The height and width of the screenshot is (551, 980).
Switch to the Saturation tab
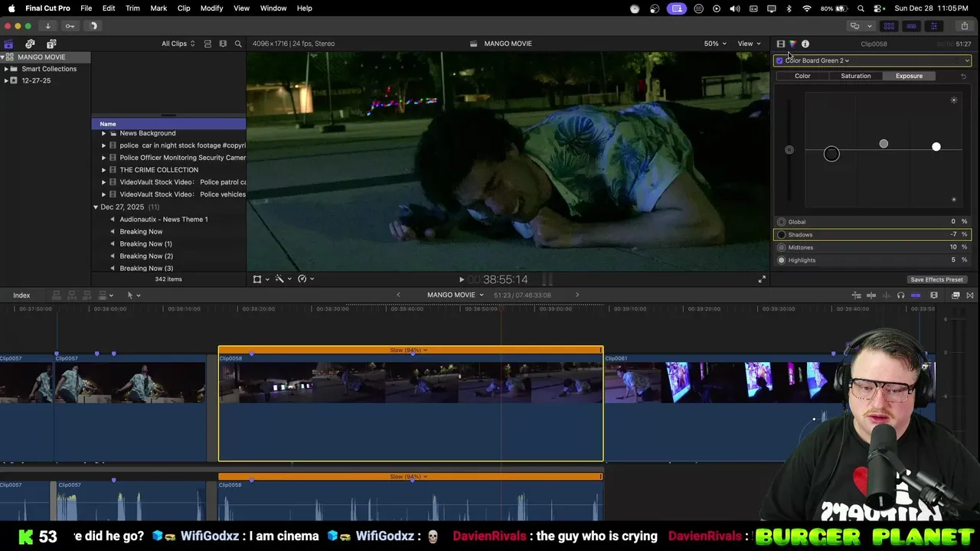(855, 76)
